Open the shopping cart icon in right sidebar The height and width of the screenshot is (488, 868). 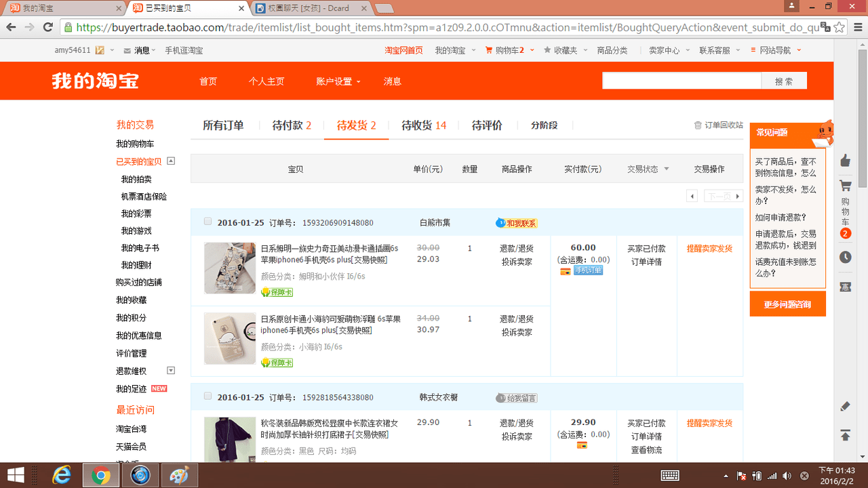pos(845,186)
